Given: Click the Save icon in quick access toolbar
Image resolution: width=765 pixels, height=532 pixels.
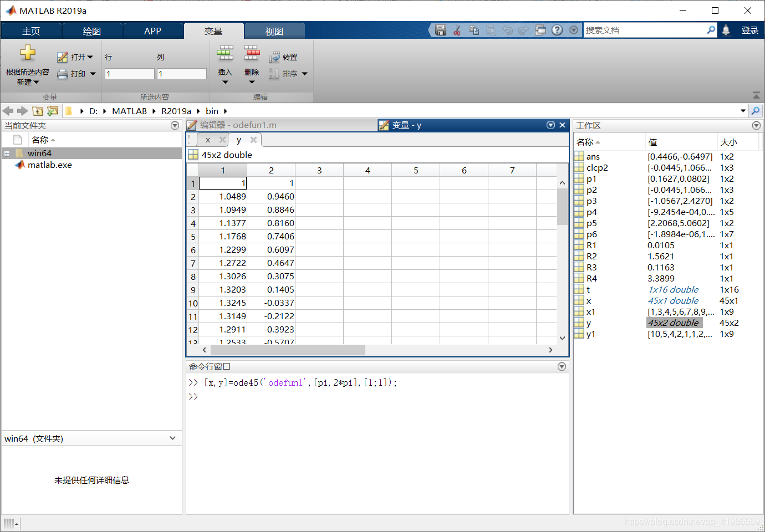Looking at the screenshot, I should click(x=441, y=30).
